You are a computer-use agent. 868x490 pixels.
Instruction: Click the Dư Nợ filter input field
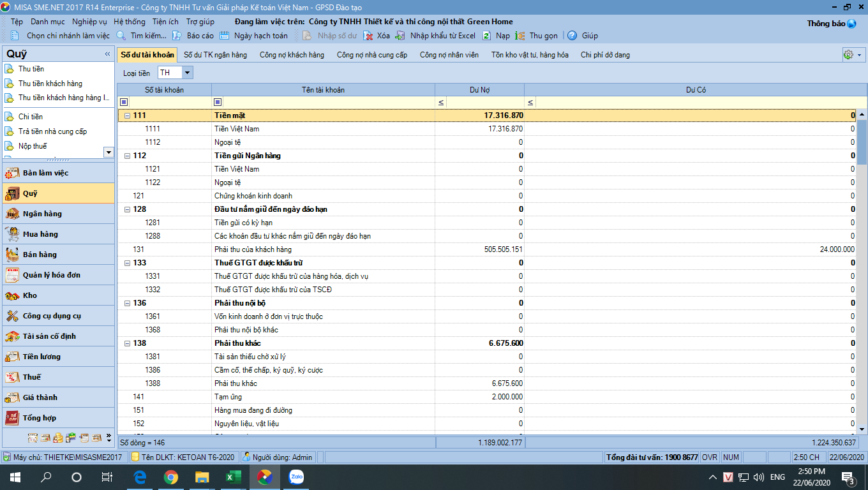pos(484,102)
